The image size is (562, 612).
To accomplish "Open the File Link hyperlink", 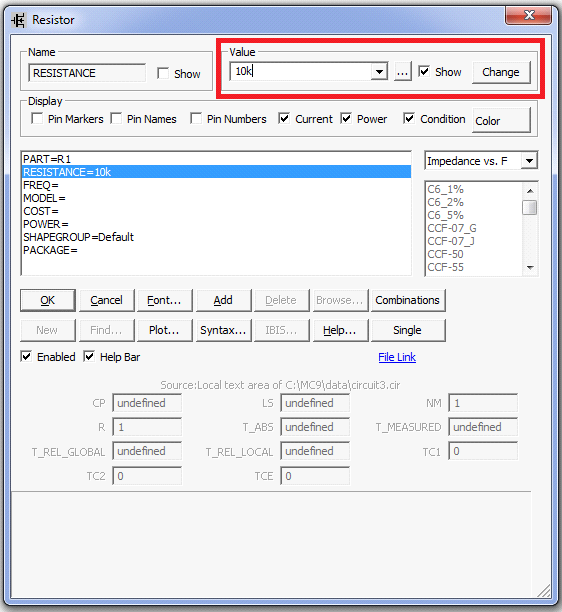I will (x=397, y=357).
